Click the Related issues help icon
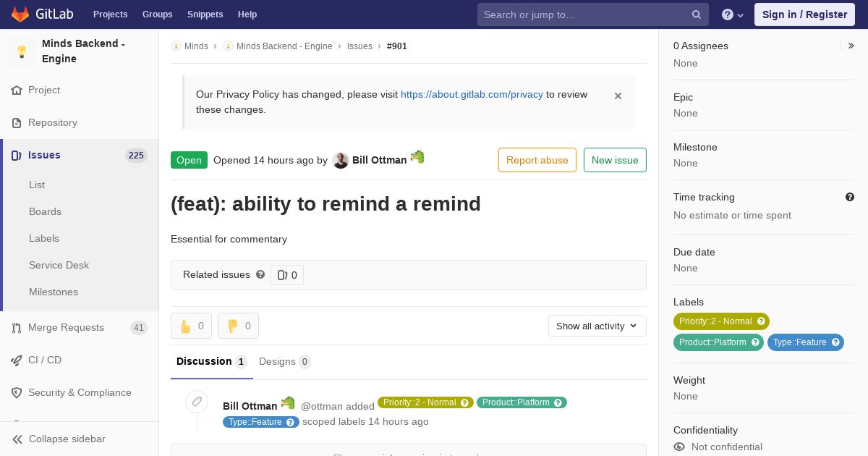This screenshot has height=456, width=868. 260,274
